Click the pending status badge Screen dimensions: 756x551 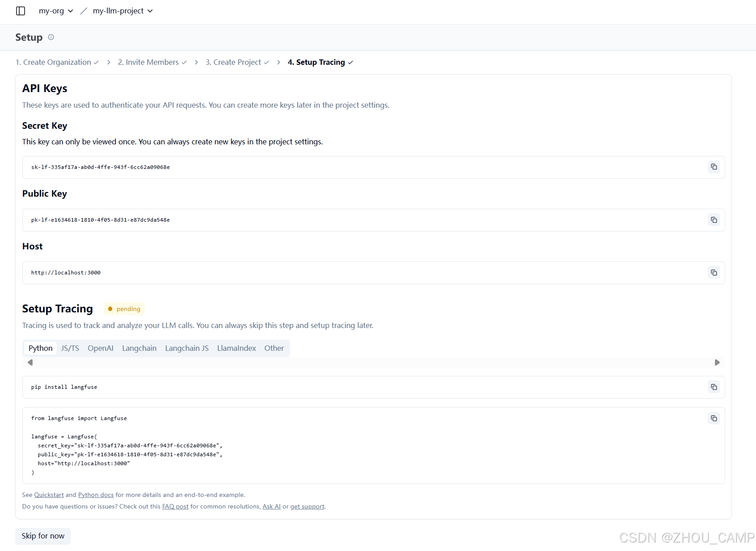[x=124, y=309]
